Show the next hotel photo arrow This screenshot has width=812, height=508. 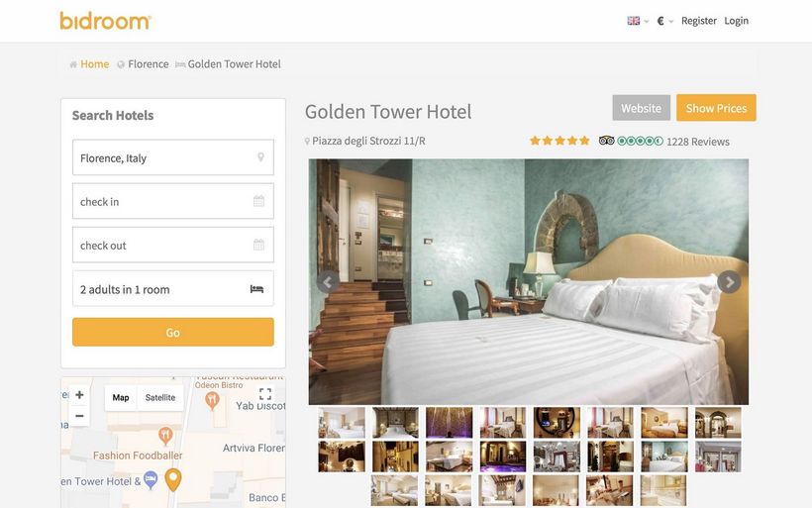729,281
